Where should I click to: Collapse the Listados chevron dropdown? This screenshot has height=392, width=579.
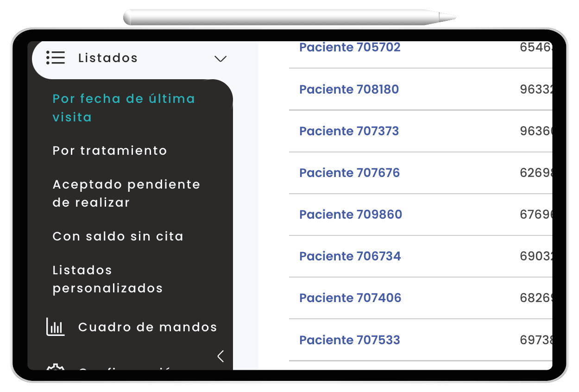pyautogui.click(x=220, y=59)
